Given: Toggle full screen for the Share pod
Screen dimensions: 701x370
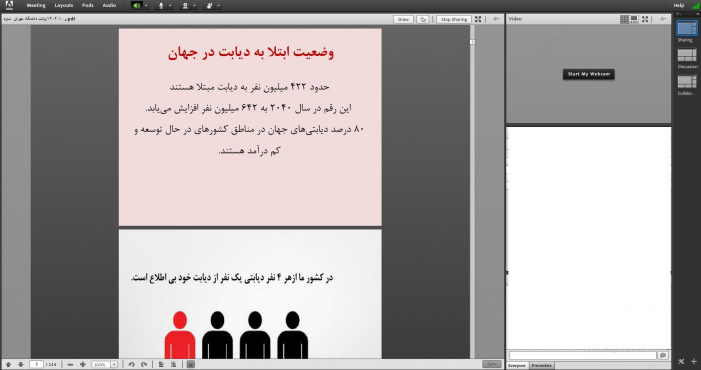Looking at the screenshot, I should coord(478,19).
